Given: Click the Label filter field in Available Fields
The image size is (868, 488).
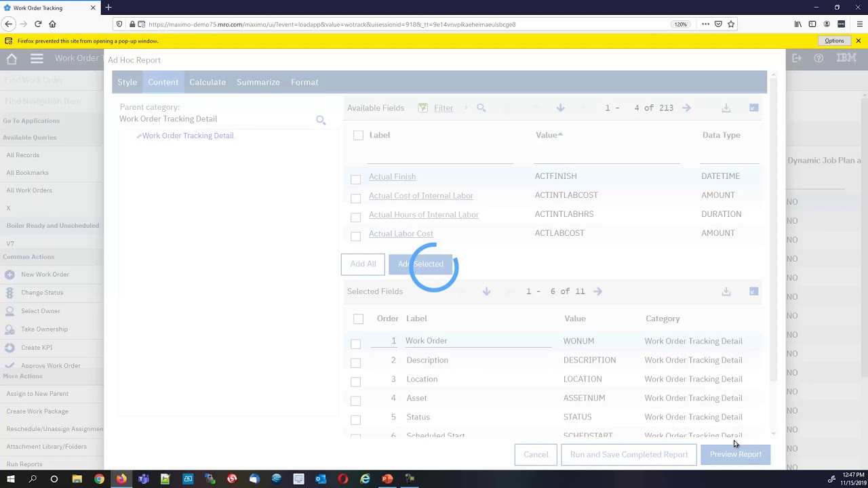Looking at the screenshot, I should 439,157.
